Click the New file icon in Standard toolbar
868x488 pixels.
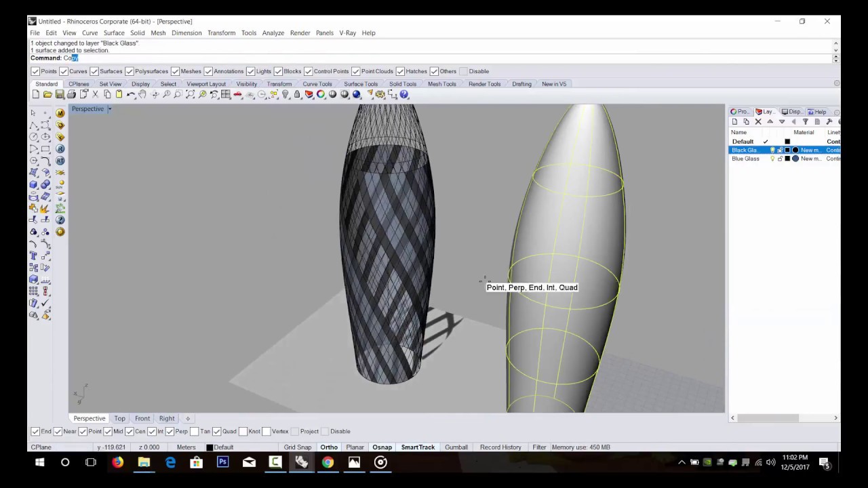pos(36,95)
